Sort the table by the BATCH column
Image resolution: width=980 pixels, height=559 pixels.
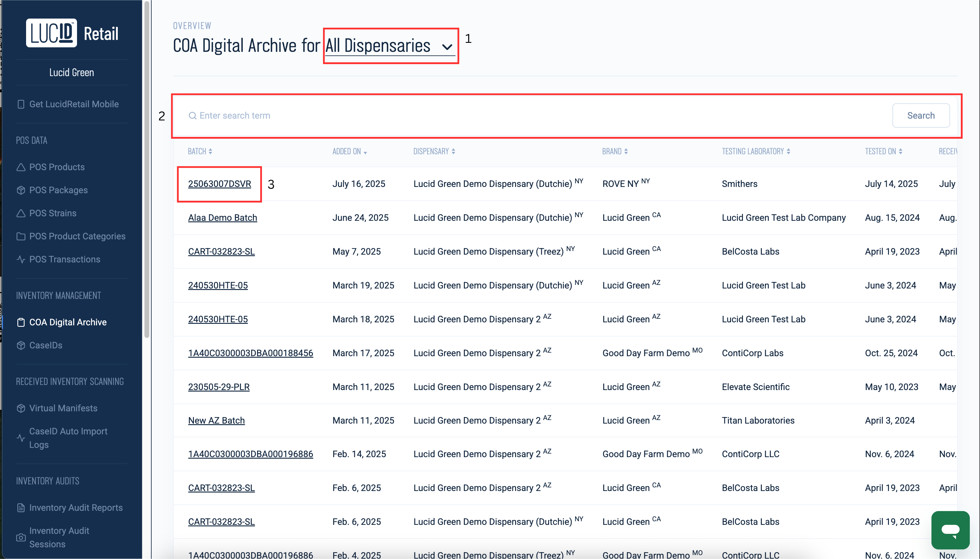click(x=200, y=151)
